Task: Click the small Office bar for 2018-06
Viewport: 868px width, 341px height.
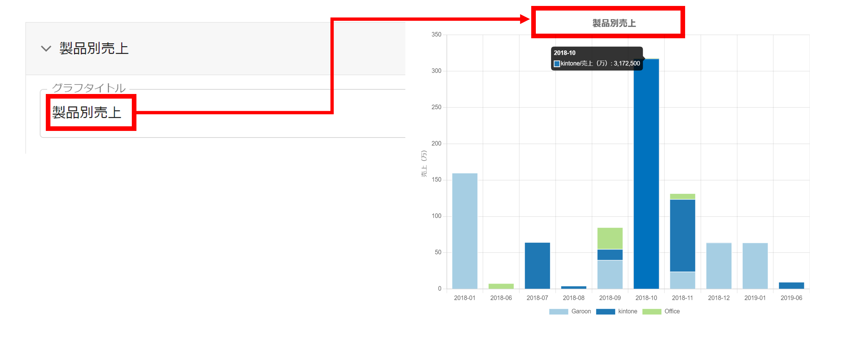Action: click(x=501, y=286)
